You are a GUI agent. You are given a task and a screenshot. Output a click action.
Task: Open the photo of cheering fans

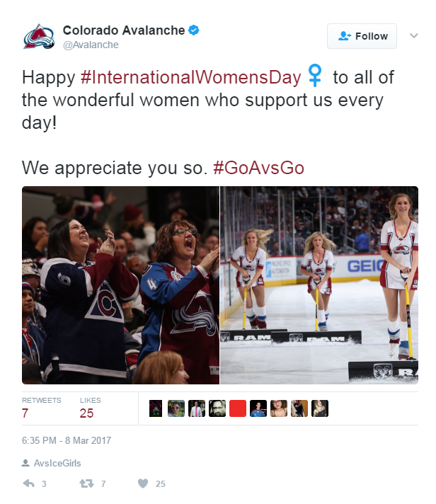tap(120, 285)
